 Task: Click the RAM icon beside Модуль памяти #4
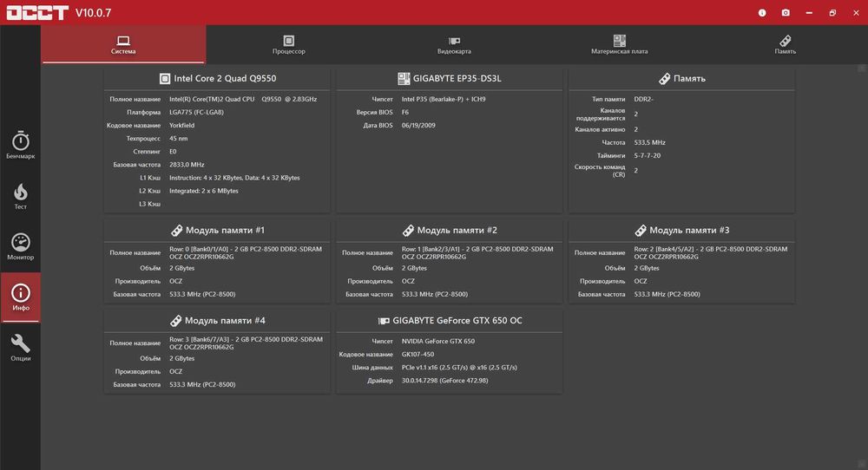[175, 321]
